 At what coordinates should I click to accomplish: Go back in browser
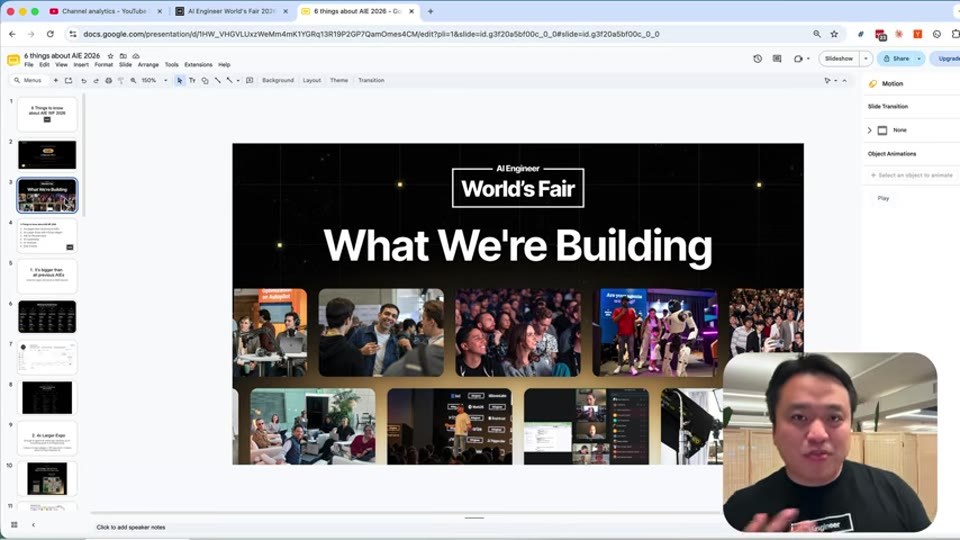[12, 34]
